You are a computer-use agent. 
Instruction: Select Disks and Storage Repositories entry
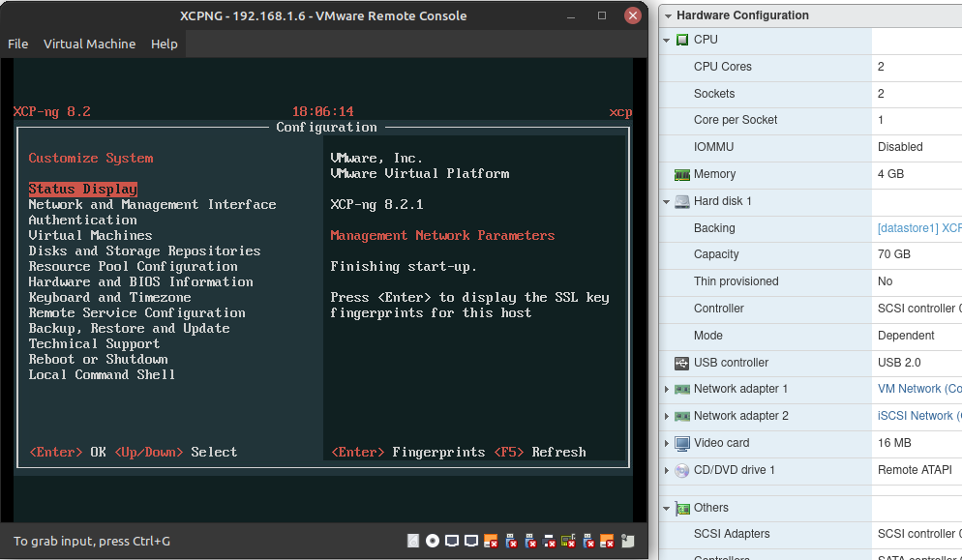tap(145, 251)
